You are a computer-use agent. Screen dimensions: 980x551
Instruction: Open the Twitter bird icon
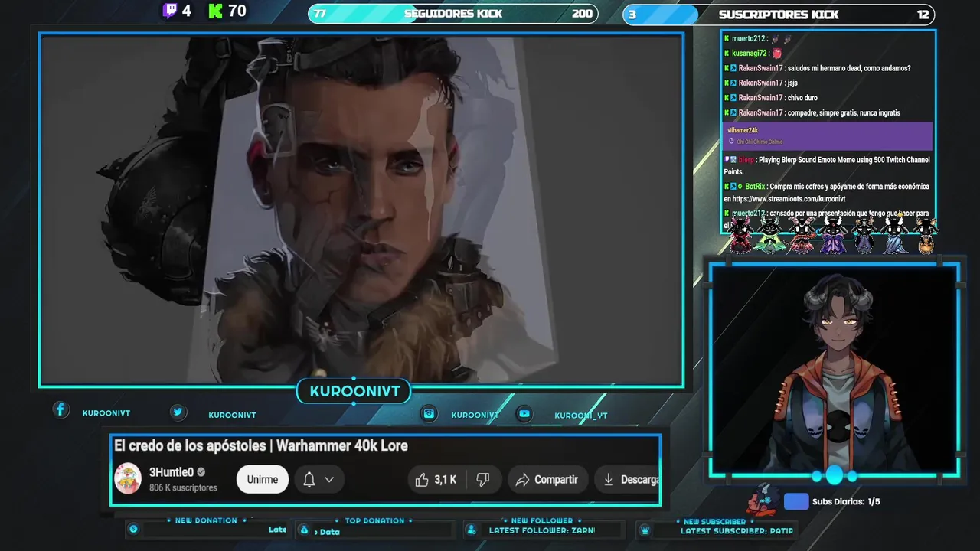click(x=178, y=412)
